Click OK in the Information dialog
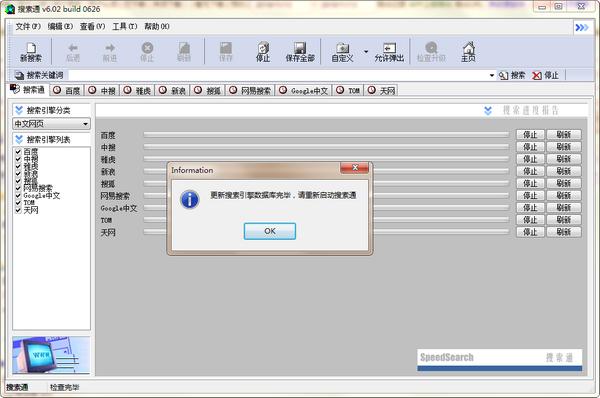Image resolution: width=600 pixels, height=398 pixels. point(270,231)
